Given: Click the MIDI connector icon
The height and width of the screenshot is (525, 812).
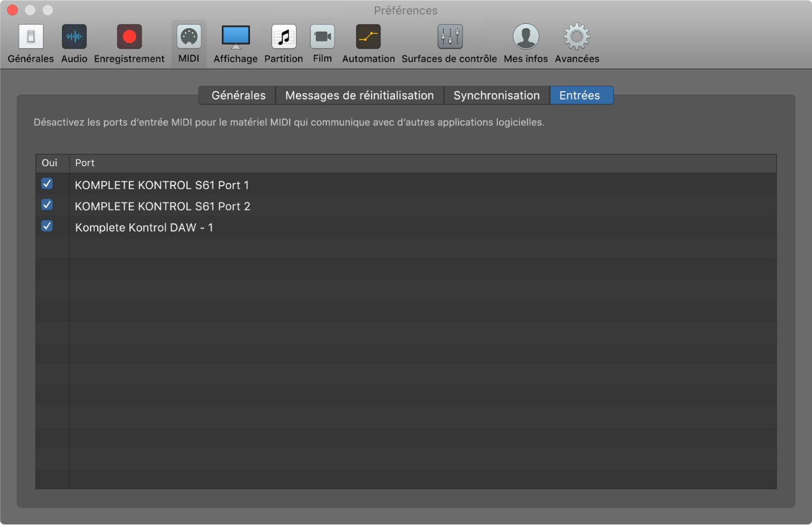Looking at the screenshot, I should point(189,37).
